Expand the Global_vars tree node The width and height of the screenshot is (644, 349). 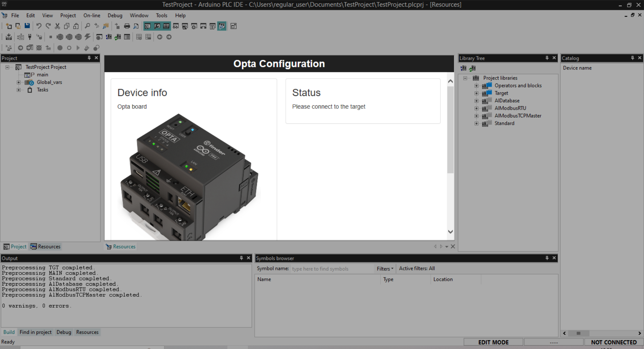pos(19,82)
